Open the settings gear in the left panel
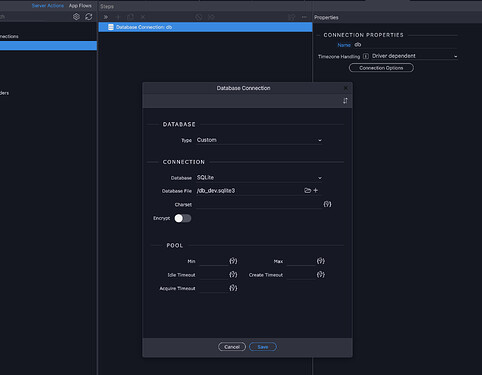The height and width of the screenshot is (375, 482). (x=76, y=17)
